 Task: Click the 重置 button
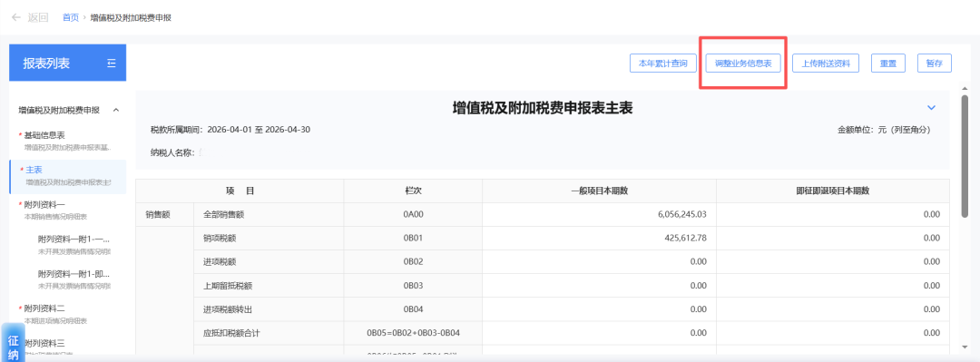coord(888,64)
